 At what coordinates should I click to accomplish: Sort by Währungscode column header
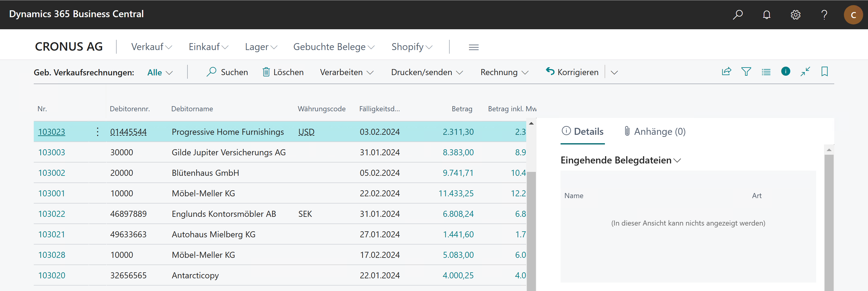click(322, 109)
